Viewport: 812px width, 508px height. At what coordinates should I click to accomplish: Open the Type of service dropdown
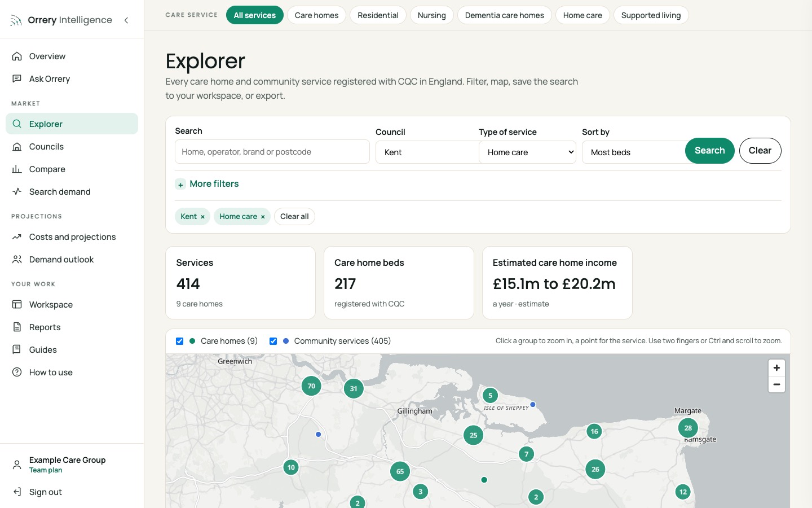click(527, 152)
